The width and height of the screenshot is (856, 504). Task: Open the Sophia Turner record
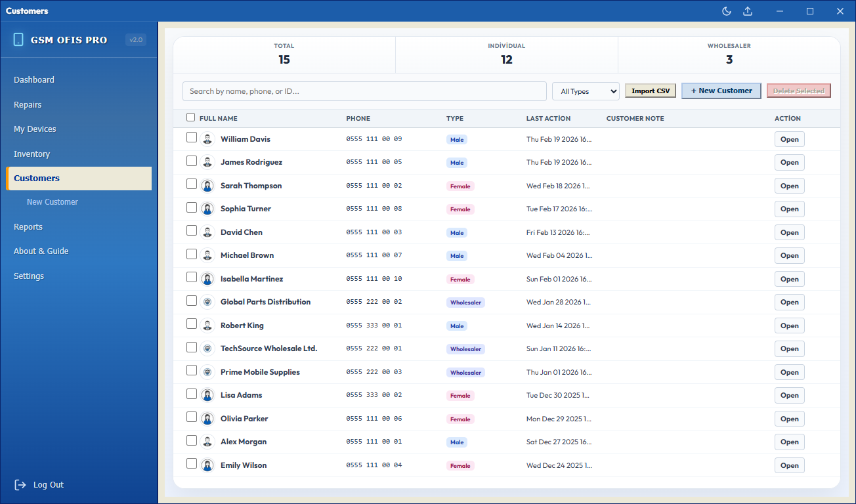(790, 209)
